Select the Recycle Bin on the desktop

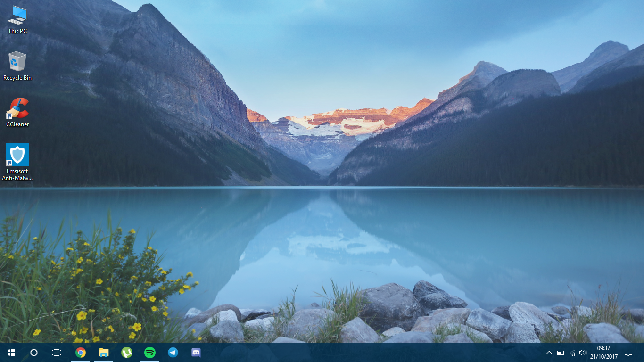click(x=17, y=66)
